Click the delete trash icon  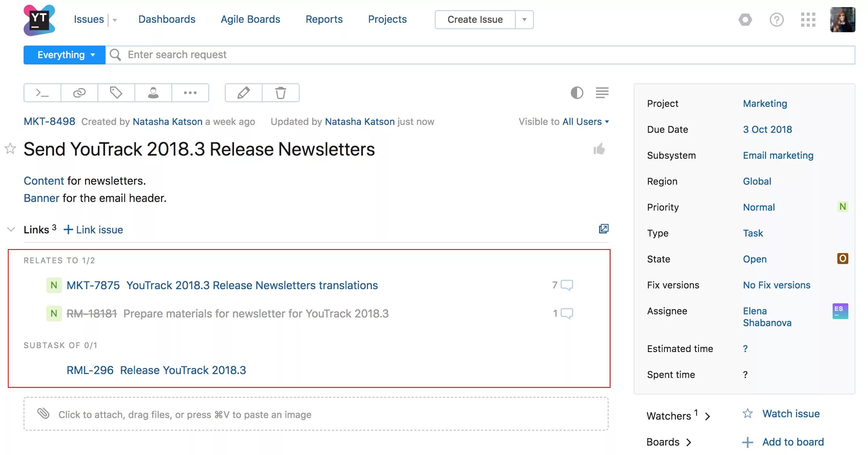tap(280, 92)
